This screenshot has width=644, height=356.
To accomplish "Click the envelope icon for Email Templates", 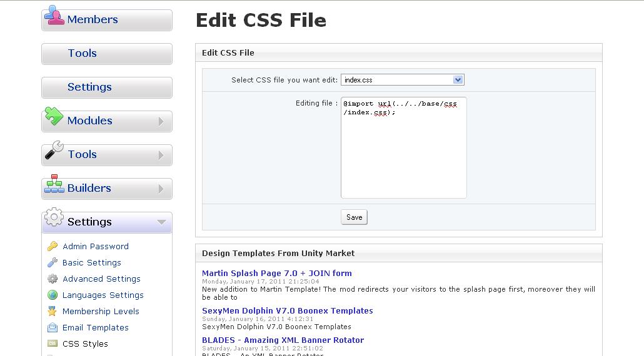I will coord(53,328).
